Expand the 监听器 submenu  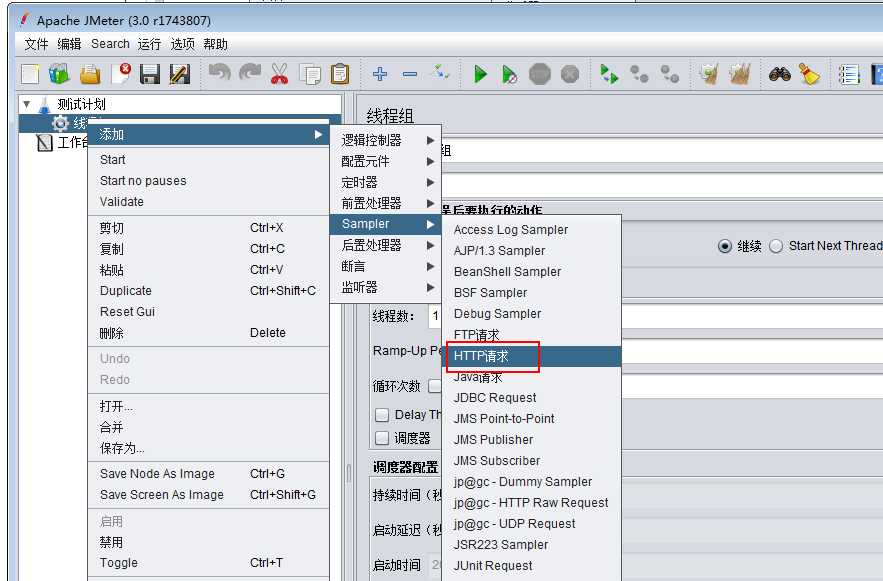(x=385, y=288)
